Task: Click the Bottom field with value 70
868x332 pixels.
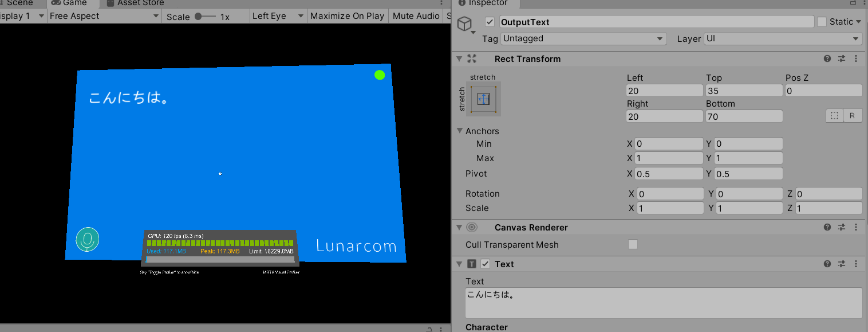Action: (x=744, y=116)
